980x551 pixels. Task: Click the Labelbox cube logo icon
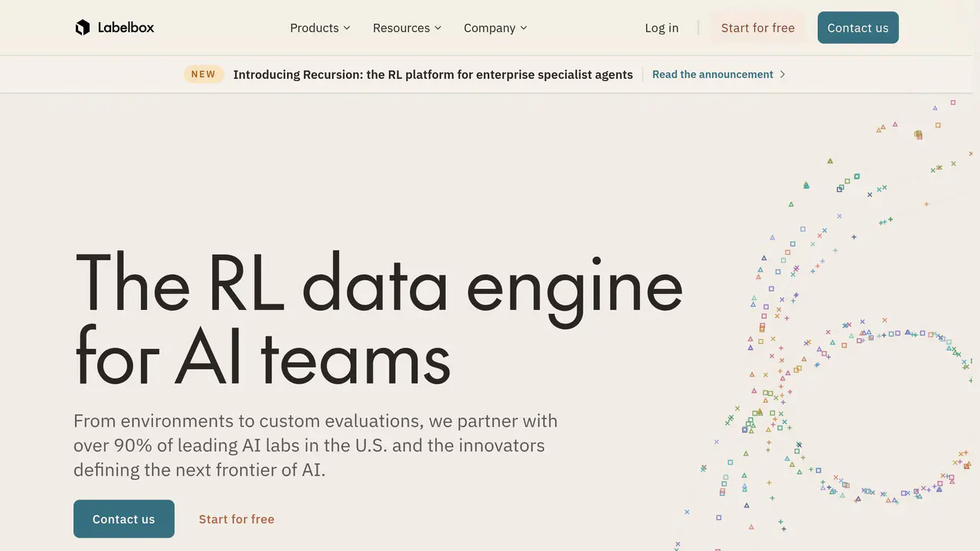[83, 28]
